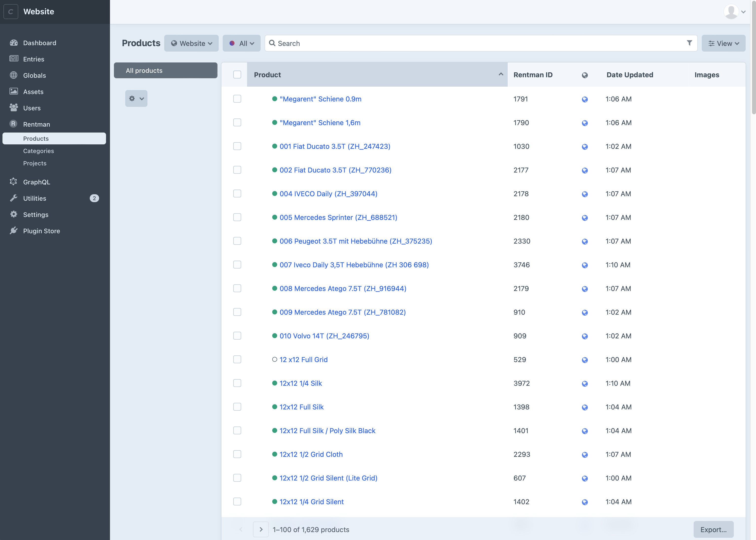This screenshot has width=756, height=540.
Task: Click globe icon in 005 Mercedes Sprinter row
Action: click(585, 218)
